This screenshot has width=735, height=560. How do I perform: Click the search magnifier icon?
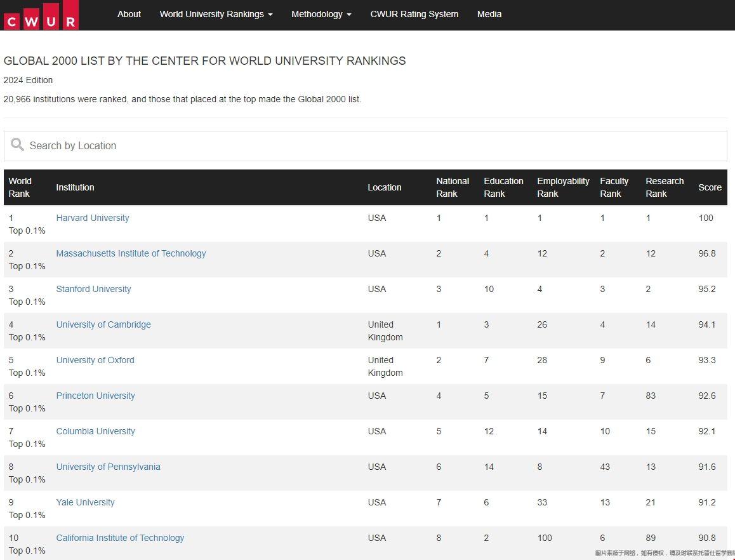pyautogui.click(x=17, y=145)
